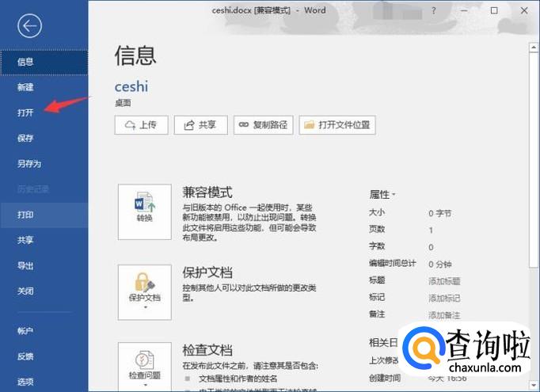This screenshot has width=540, height=392.
Task: Choose 打开 in the left menu
Action: coord(25,112)
